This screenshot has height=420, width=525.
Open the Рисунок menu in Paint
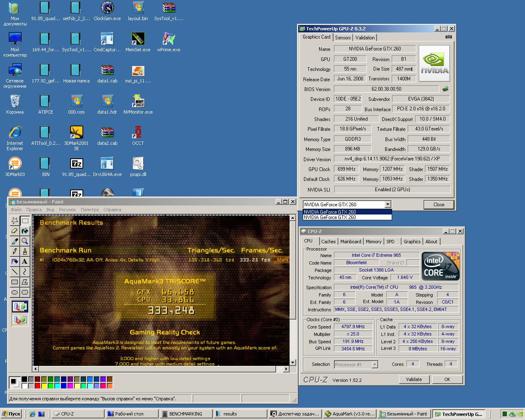pos(67,210)
